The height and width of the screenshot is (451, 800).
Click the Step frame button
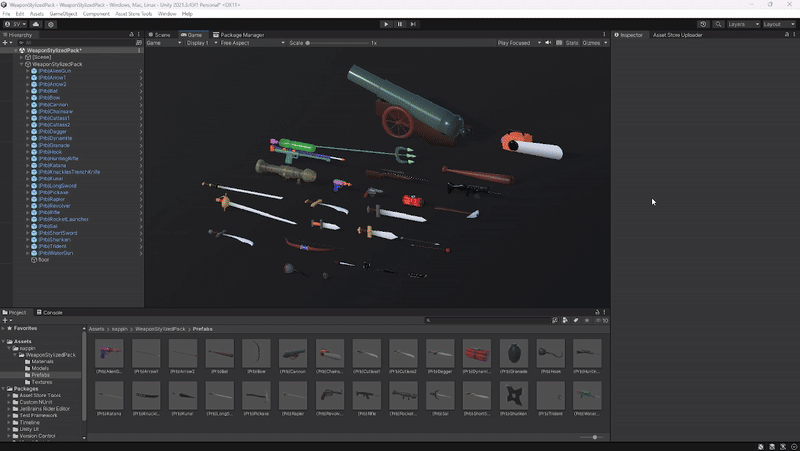413,24
